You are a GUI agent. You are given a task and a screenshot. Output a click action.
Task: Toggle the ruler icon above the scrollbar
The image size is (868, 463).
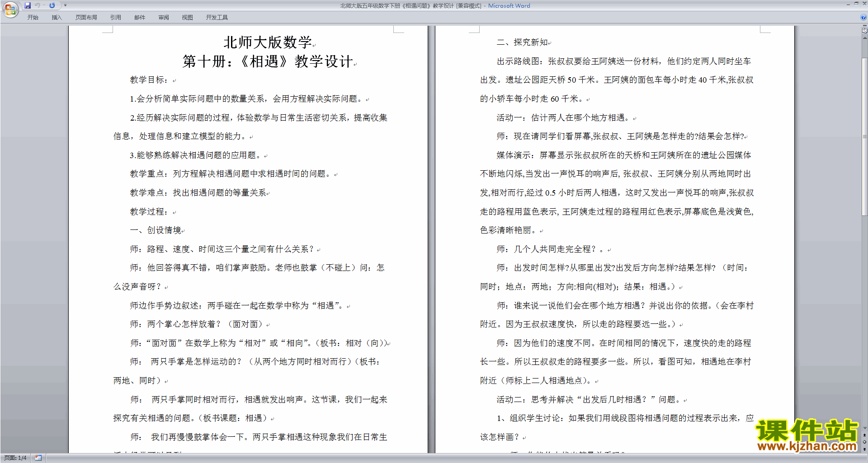pyautogui.click(x=865, y=30)
